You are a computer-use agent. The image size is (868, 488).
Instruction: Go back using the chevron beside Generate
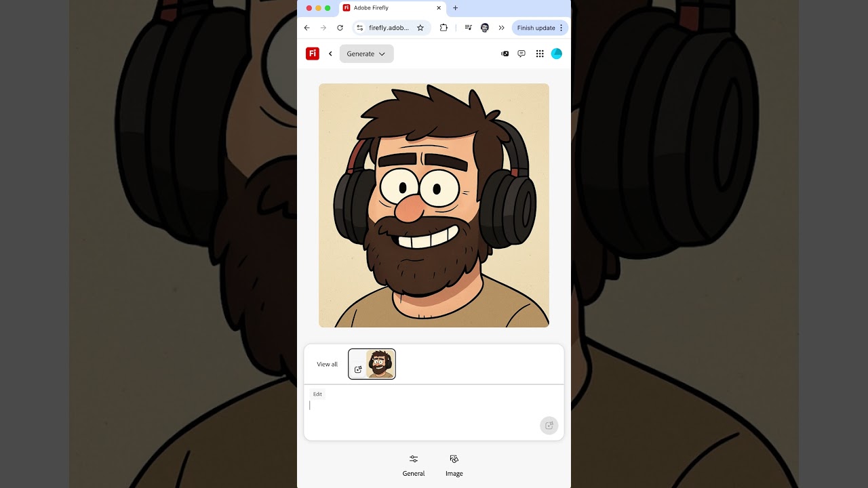tap(330, 54)
